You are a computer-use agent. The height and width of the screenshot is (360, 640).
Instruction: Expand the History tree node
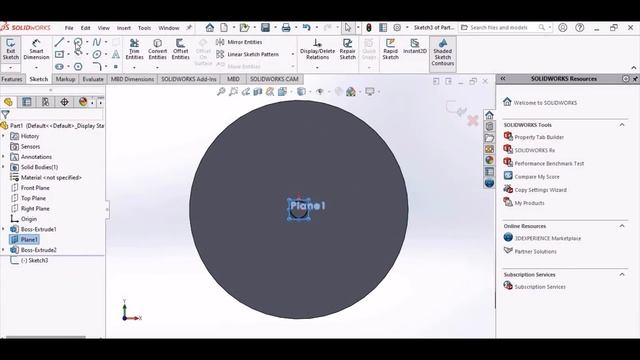tap(4, 136)
